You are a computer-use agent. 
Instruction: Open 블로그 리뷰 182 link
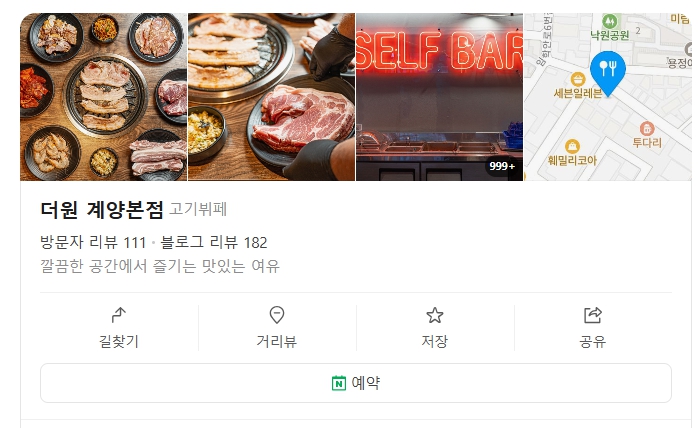(x=214, y=242)
